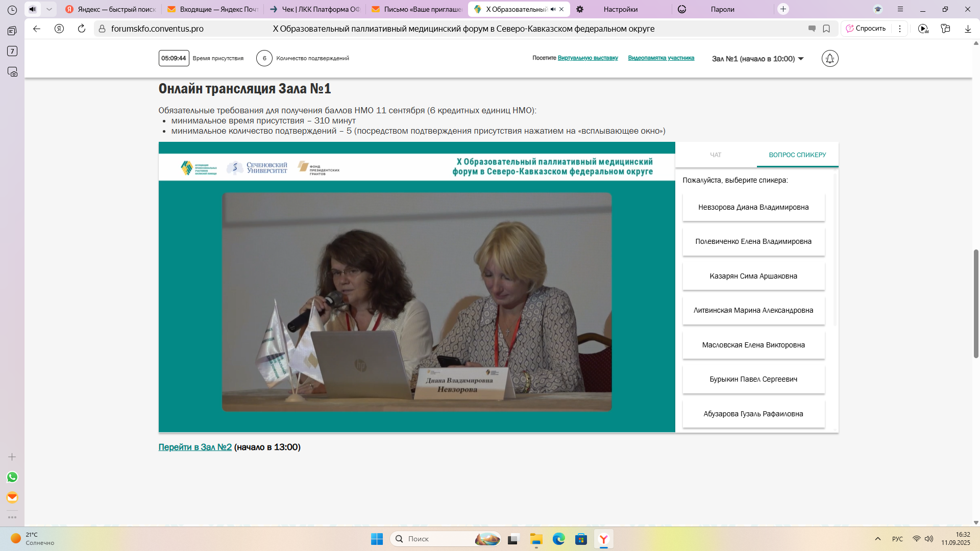Screen dimensions: 980x551
Task: Open browser history clock icon
Action: point(12,10)
